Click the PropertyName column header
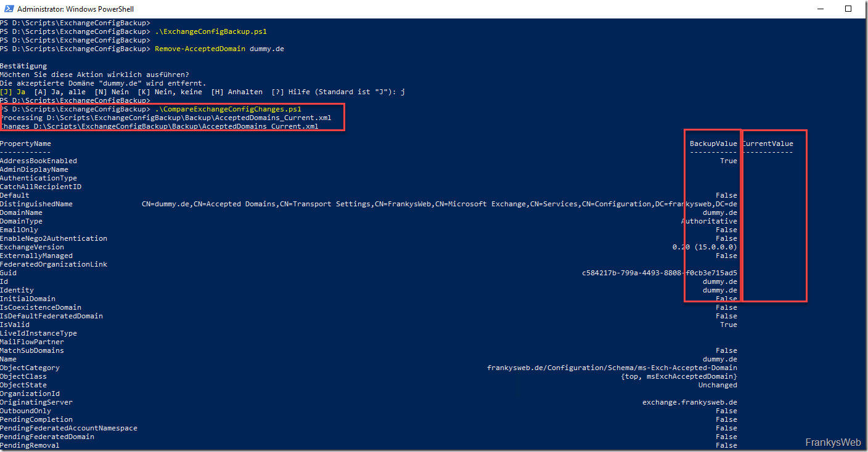This screenshot has height=452, width=868. (25, 143)
